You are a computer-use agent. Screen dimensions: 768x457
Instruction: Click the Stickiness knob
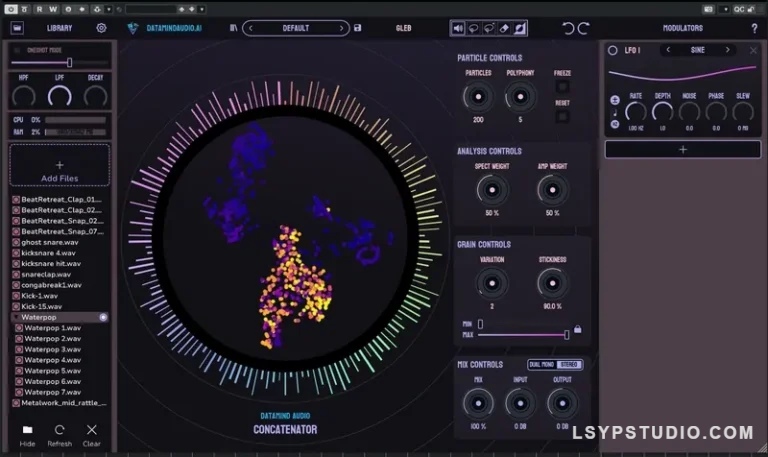552,283
